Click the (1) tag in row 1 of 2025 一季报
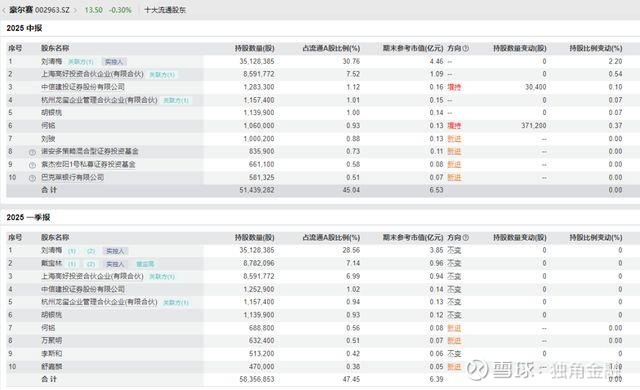This screenshot has width=640, height=390. click(72, 251)
